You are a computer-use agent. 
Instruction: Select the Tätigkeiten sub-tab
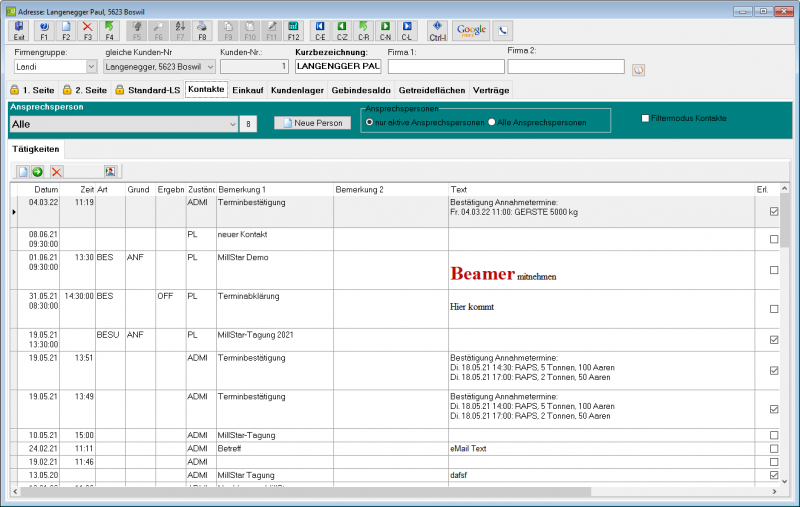click(36, 149)
